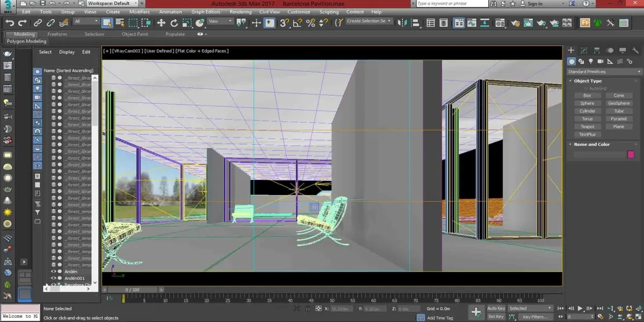Activate the Select and Scale tool
The width and height of the screenshot is (644, 322).
(187, 23)
